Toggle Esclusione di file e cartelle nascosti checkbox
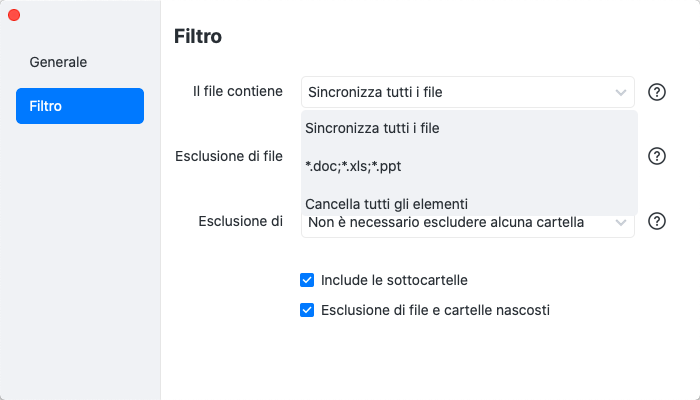 coord(307,310)
